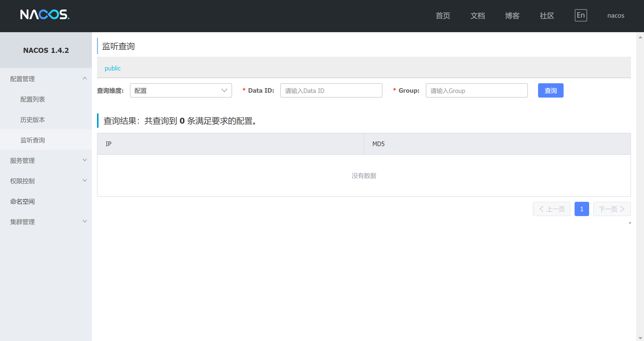Focus the Group input field
Viewport: 644px width, 341px height.
(477, 90)
